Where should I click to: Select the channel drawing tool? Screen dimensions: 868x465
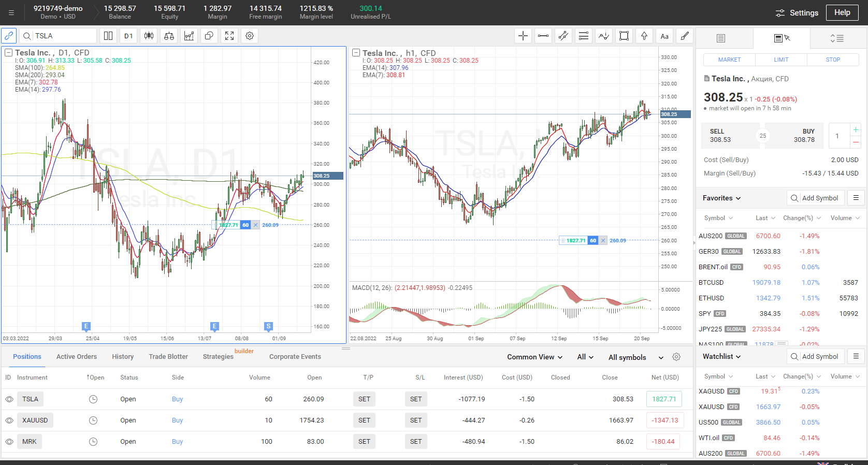click(563, 36)
